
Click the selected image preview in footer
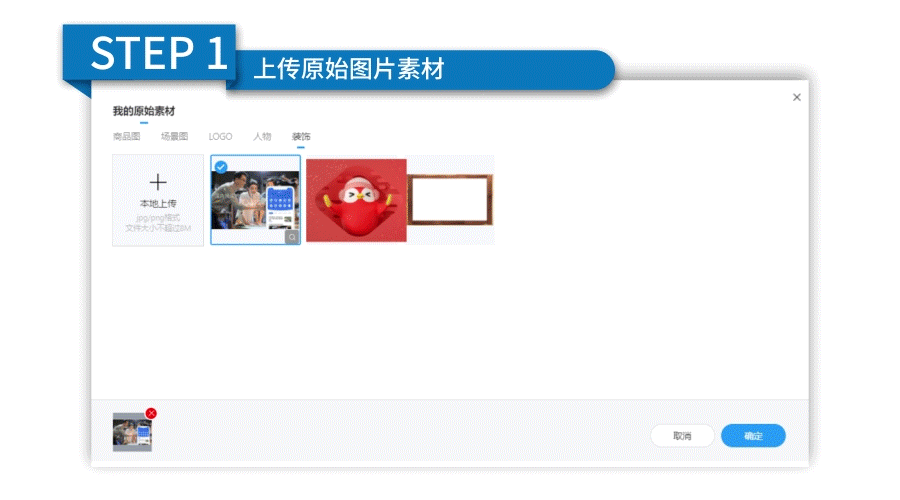point(132,432)
